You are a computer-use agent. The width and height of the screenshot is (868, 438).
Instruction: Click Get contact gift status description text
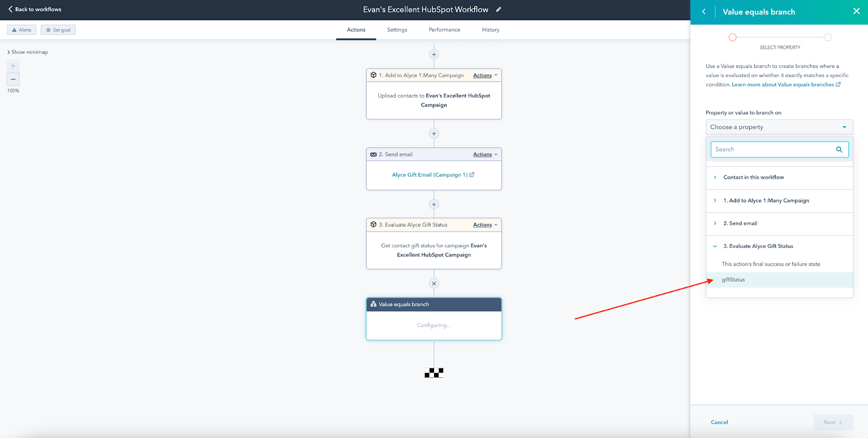click(x=434, y=250)
